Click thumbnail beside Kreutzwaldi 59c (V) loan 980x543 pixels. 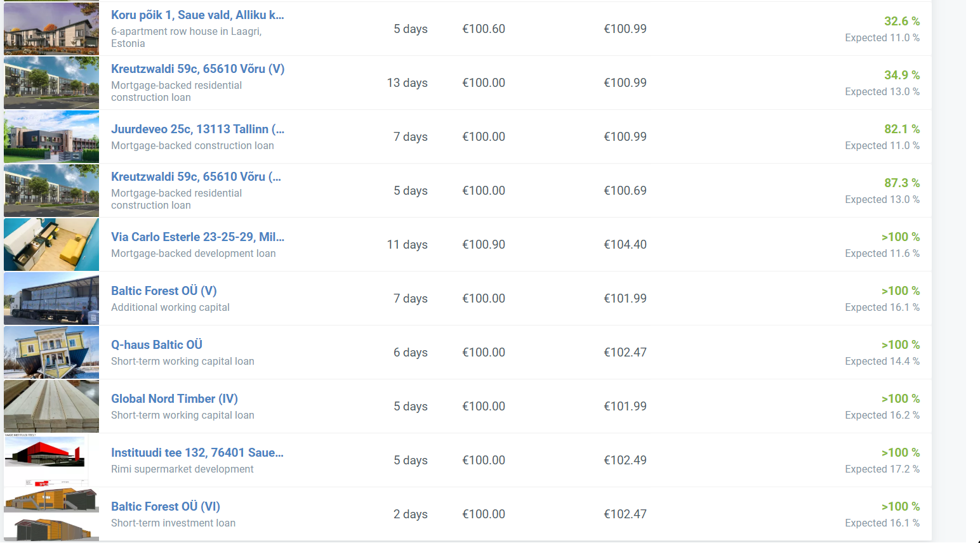pyautogui.click(x=51, y=82)
